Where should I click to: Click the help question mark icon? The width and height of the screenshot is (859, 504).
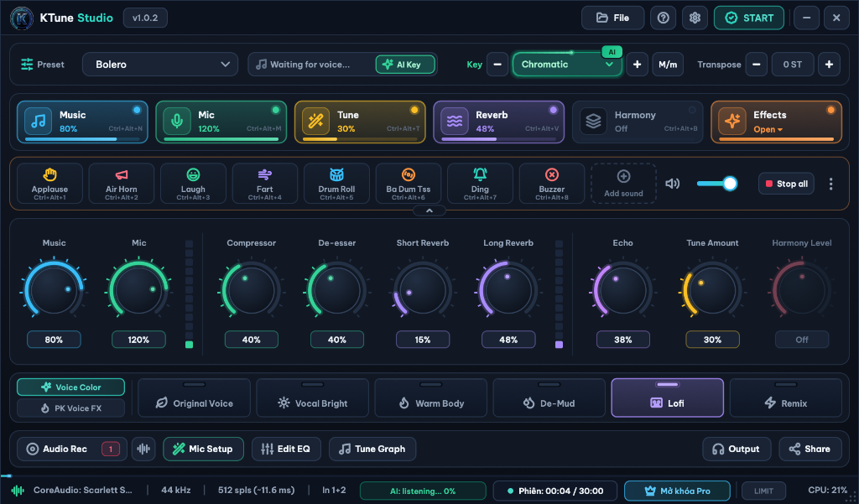[663, 18]
